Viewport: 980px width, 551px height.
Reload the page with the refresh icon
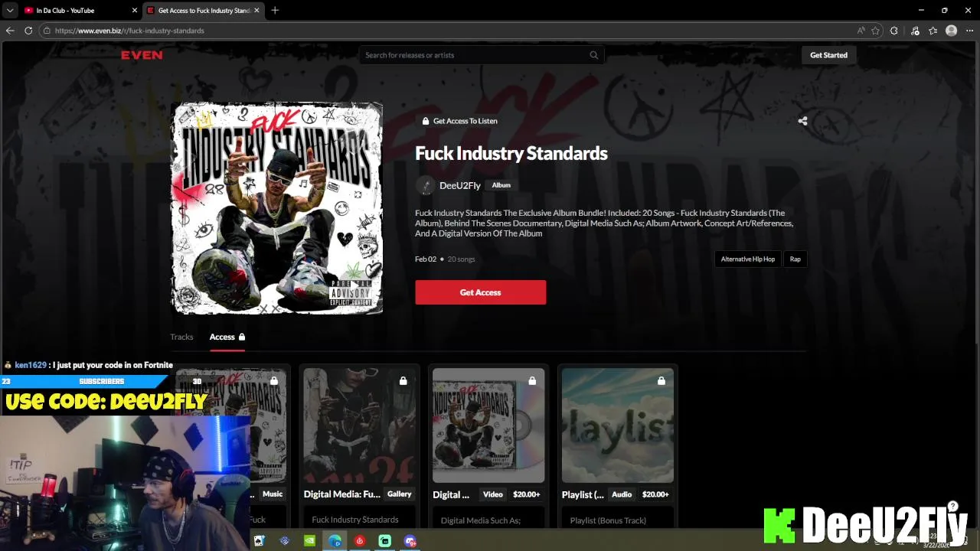tap(28, 31)
